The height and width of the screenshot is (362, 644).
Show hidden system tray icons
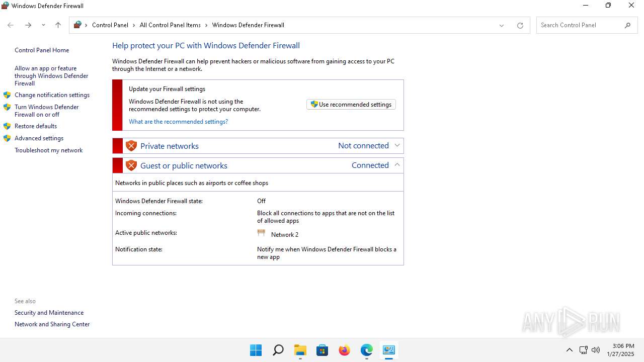[570, 350]
